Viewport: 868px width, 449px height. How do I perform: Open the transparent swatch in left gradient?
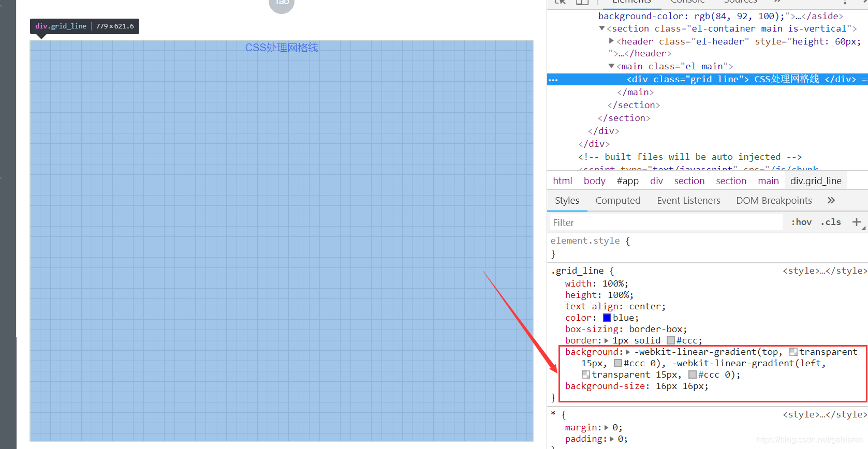[x=586, y=375]
